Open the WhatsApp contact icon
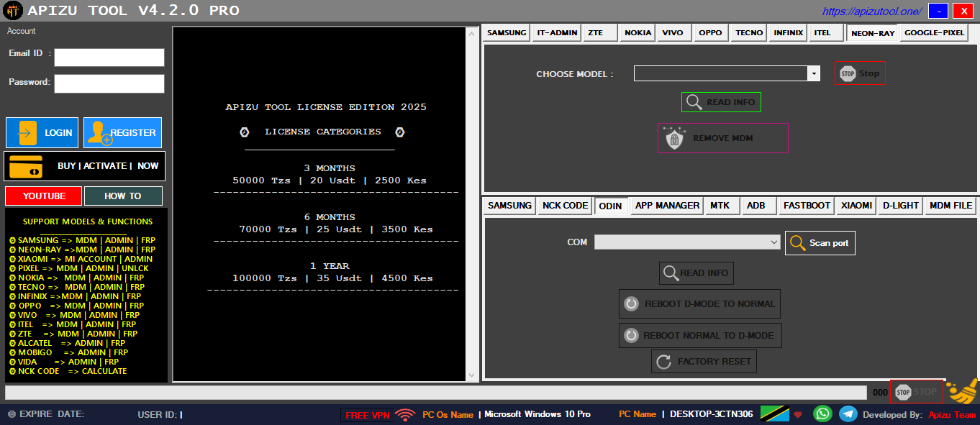 [822, 414]
